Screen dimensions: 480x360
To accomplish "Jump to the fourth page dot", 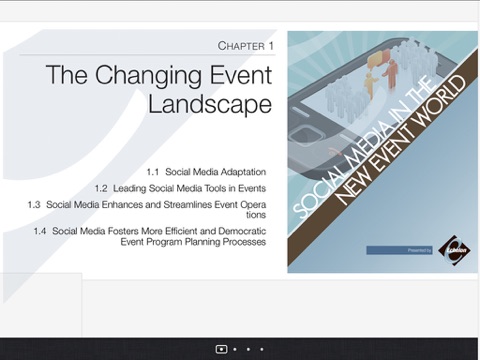I will click(x=262, y=349).
